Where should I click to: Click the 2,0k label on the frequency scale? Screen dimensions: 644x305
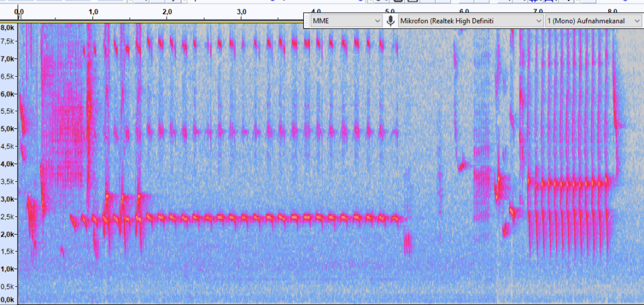click(8, 234)
